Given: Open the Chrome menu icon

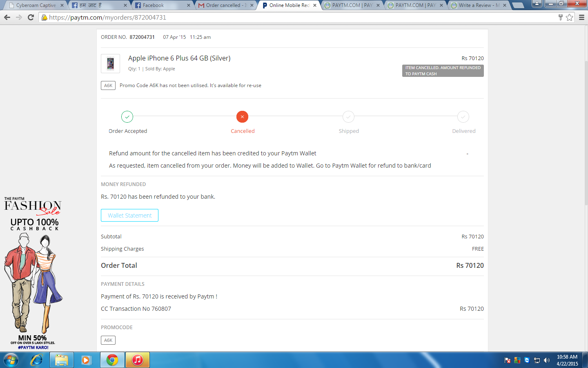Looking at the screenshot, I should coord(581,17).
